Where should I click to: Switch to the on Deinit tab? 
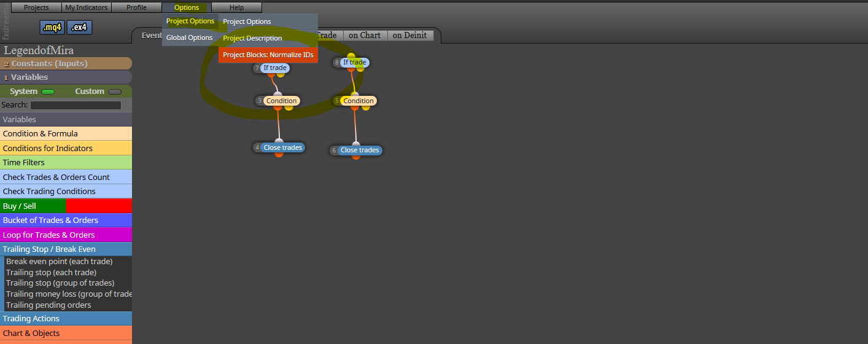[x=409, y=35]
